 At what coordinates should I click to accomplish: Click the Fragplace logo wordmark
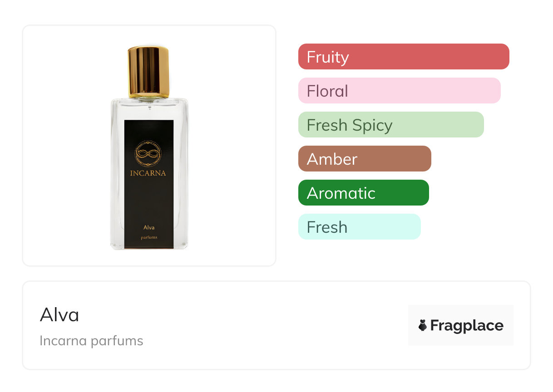coord(466,325)
